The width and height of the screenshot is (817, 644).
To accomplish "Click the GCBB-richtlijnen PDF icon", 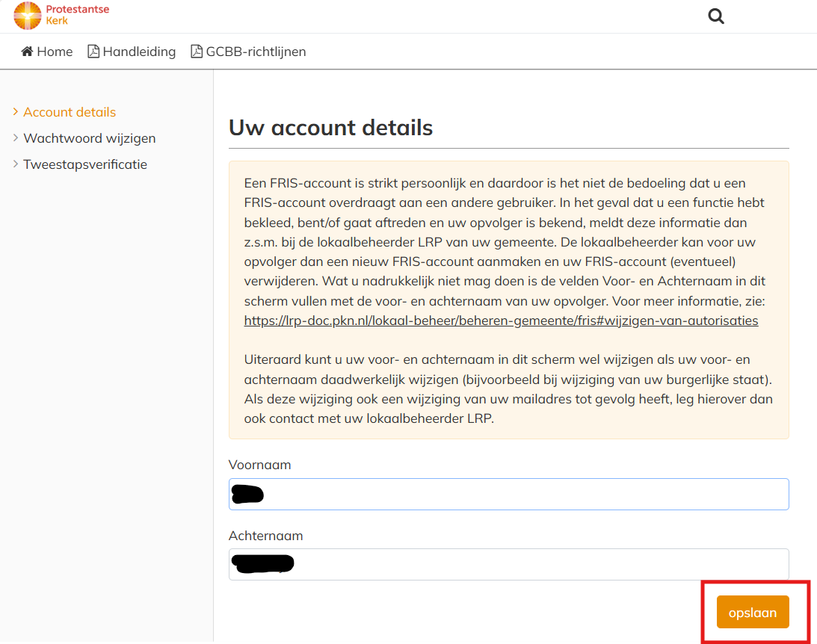I will (x=197, y=51).
